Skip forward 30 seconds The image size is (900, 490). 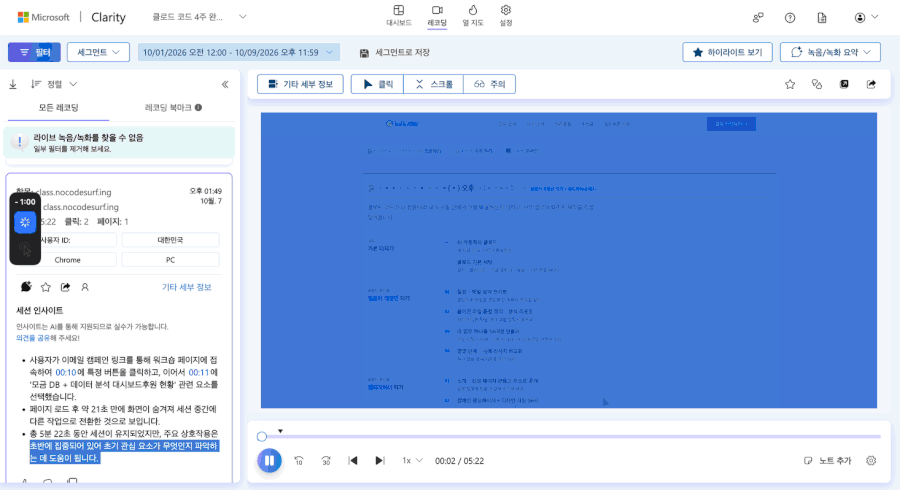[326, 460]
